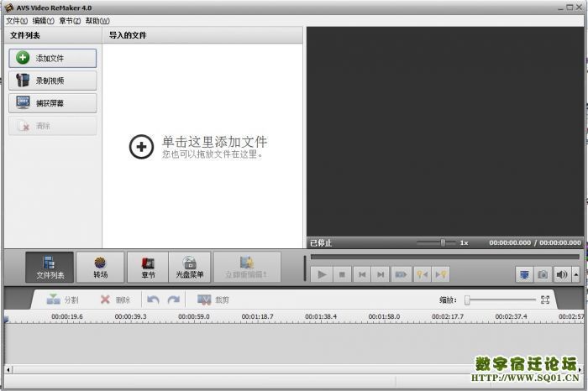The height and width of the screenshot is (391, 588).
Task: Switch to the 转场 transitions tab
Action: [x=100, y=267]
